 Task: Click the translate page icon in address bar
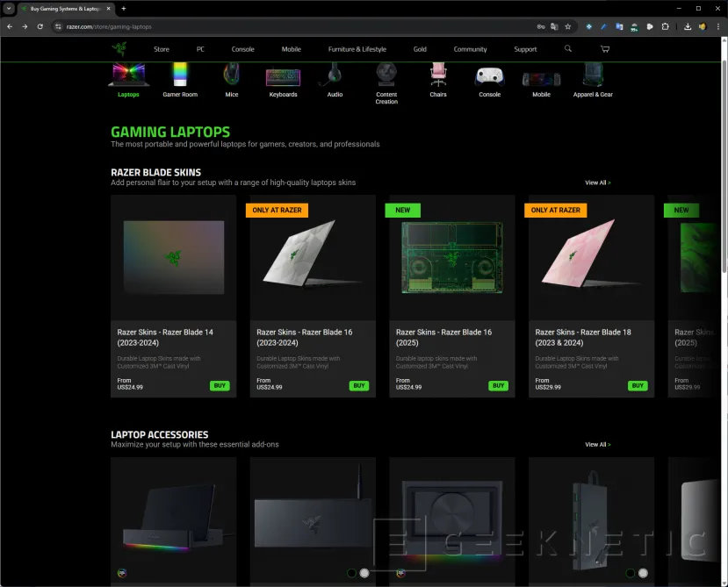[x=554, y=27]
